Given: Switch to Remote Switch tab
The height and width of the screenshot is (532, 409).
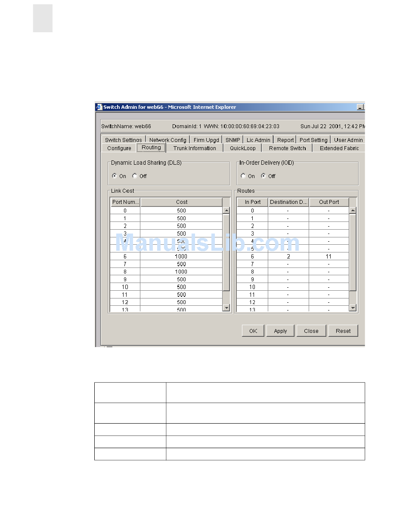Looking at the screenshot, I should tap(287, 148).
